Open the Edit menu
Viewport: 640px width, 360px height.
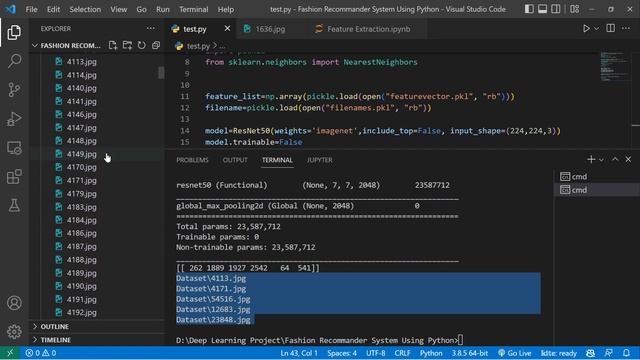click(x=53, y=9)
